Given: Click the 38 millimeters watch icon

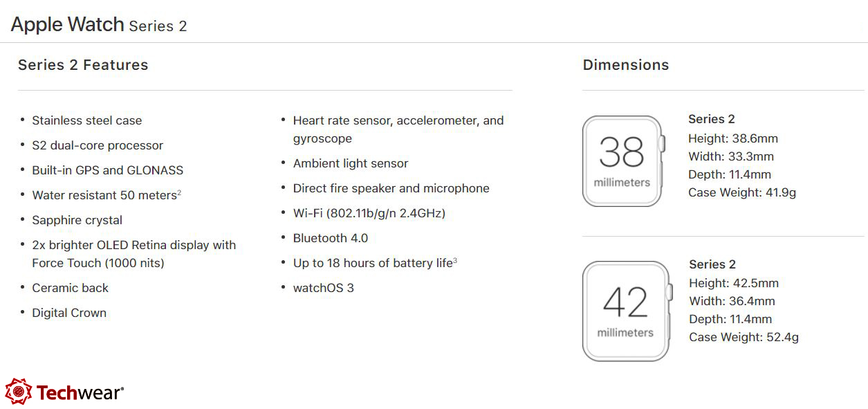Looking at the screenshot, I should [x=622, y=161].
